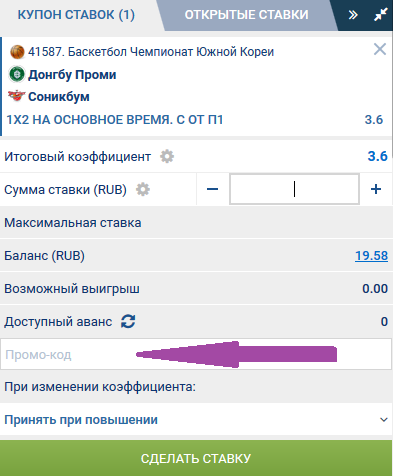Switch to Открытые ставки tab
394x476 pixels.
246,15
